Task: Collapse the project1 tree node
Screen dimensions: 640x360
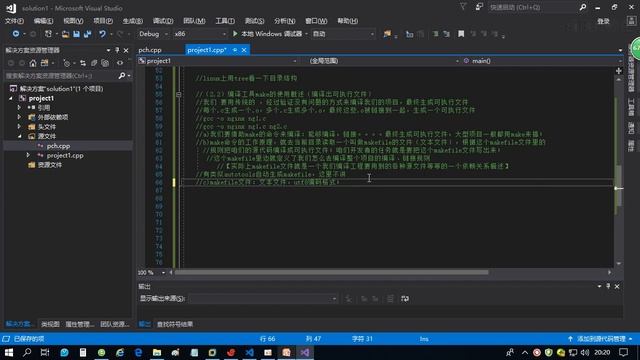Action: (x=11, y=98)
